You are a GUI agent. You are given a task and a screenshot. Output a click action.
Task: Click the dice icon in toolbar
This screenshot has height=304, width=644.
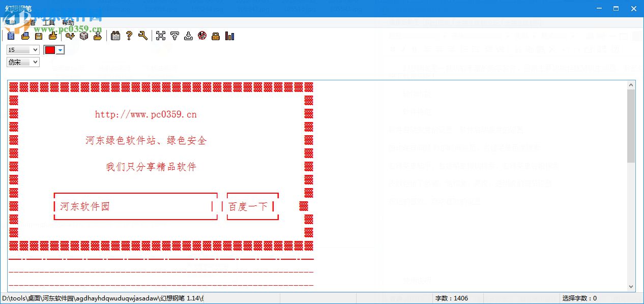84,36
